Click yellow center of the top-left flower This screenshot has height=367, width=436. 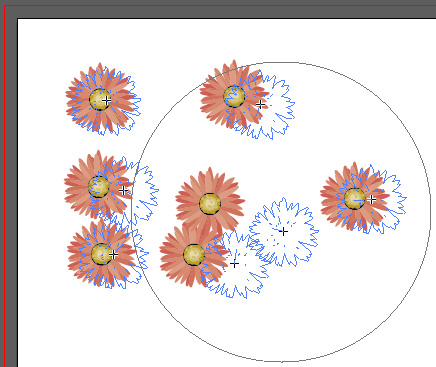(100, 99)
